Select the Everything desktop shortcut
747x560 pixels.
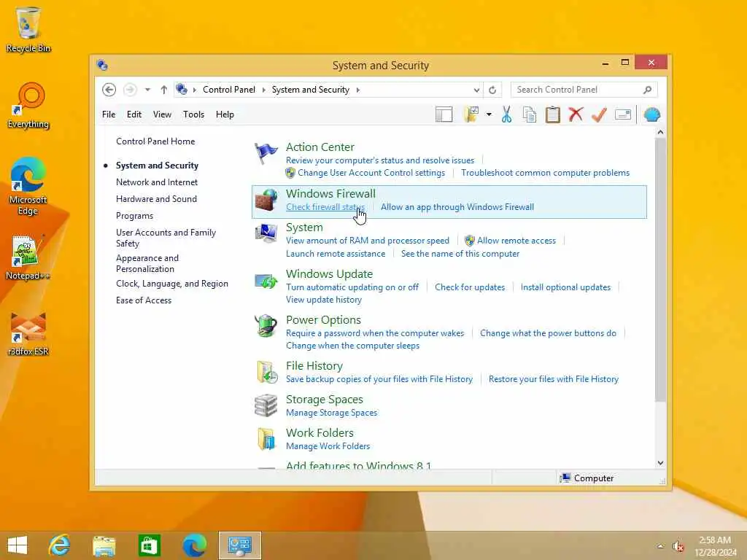(28, 105)
